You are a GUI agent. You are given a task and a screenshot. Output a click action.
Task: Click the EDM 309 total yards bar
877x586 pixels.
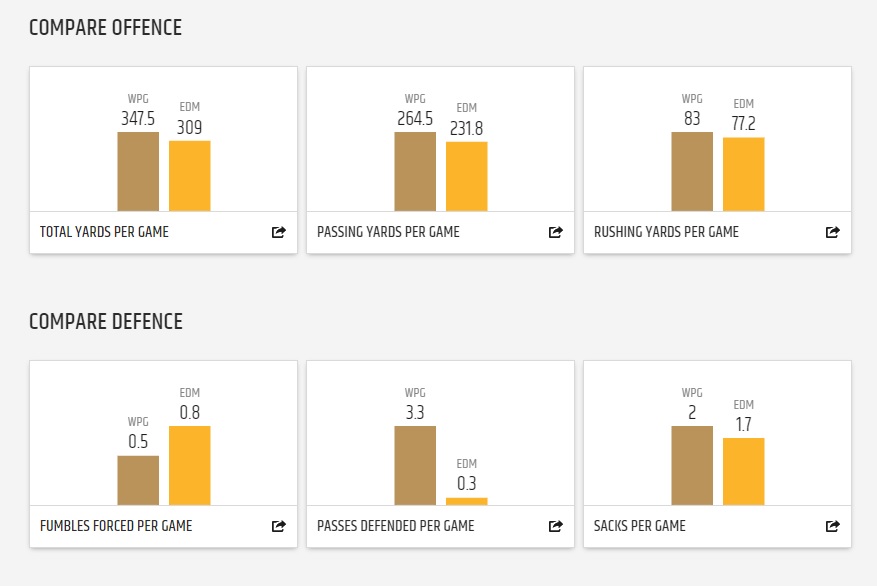point(189,176)
